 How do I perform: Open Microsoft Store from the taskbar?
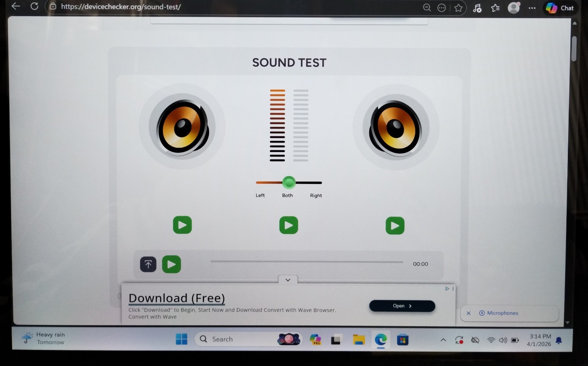point(402,340)
